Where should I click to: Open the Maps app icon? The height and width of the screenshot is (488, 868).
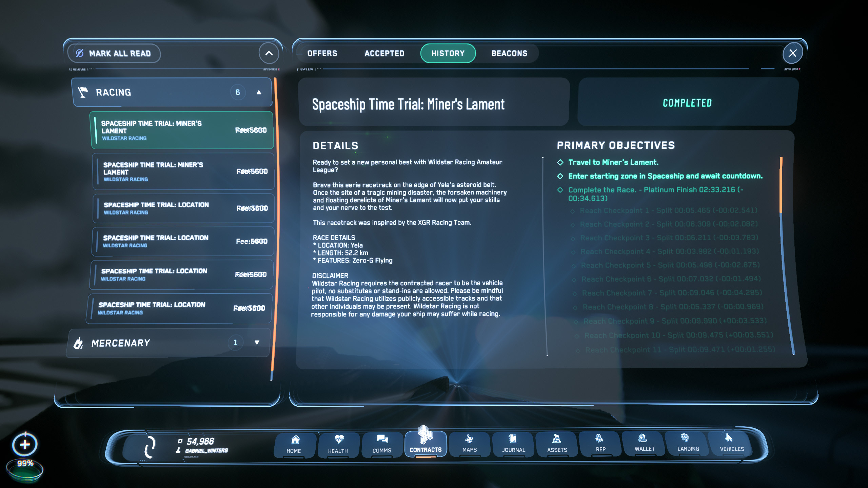coord(470,444)
